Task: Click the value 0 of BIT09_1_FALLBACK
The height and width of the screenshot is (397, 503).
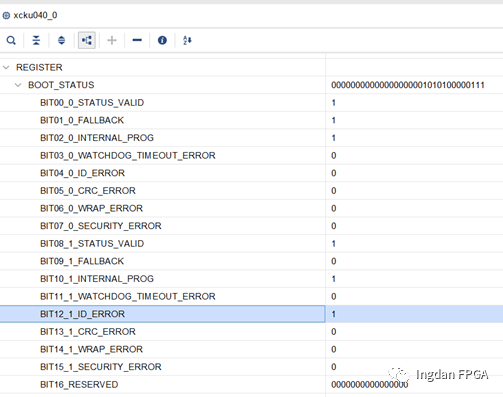Action: 334,261
